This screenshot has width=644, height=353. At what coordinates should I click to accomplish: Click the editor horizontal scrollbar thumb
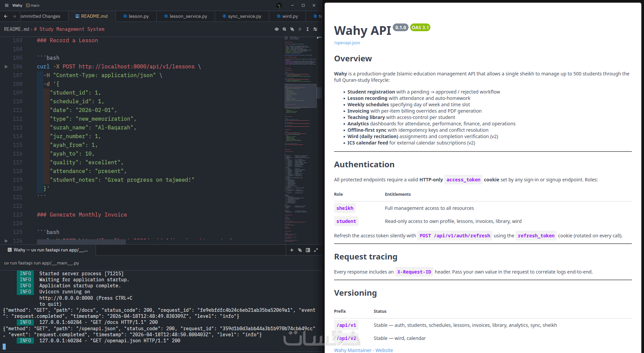tap(81, 242)
